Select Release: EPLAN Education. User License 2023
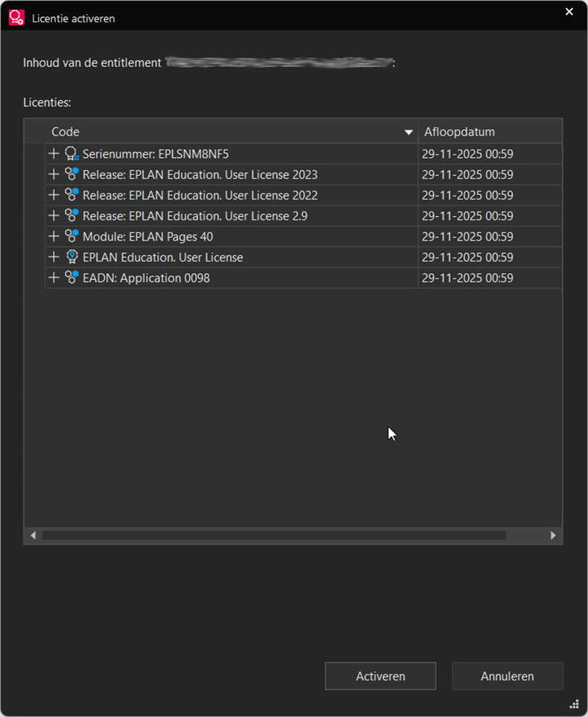 coord(199,175)
